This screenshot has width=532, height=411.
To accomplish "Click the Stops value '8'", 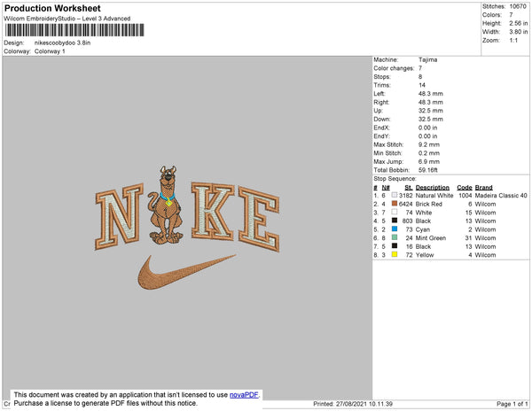I will [420, 76].
